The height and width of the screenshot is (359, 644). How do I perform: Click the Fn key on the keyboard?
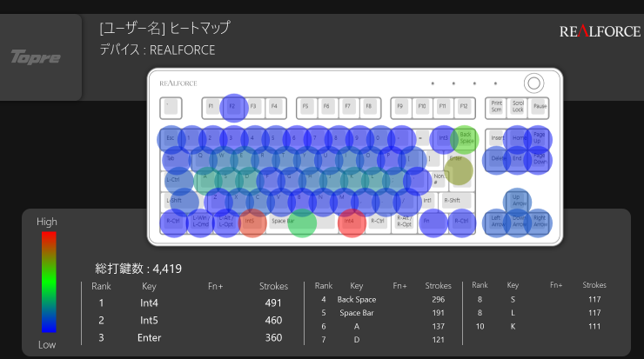click(x=433, y=223)
